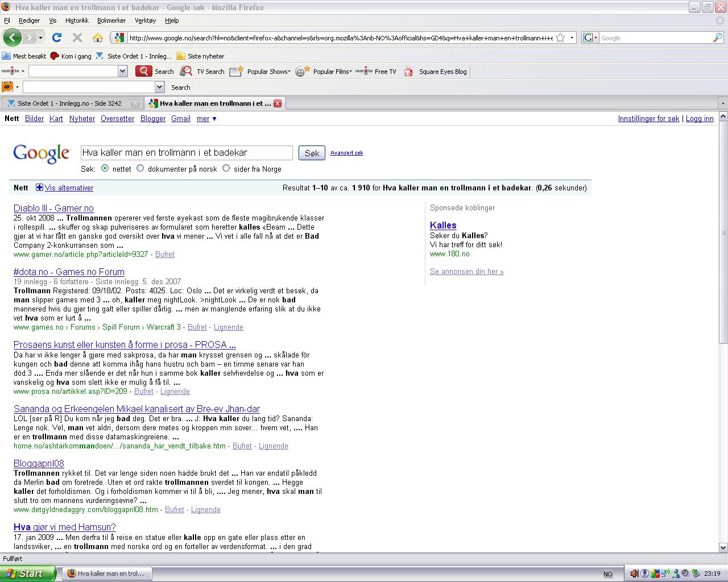Click the Firefox taskbar window button
728x582 pixels.
(x=106, y=573)
